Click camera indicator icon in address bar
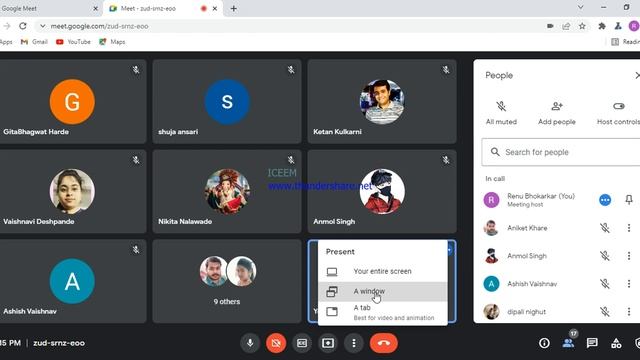The image size is (640, 360). tap(550, 26)
